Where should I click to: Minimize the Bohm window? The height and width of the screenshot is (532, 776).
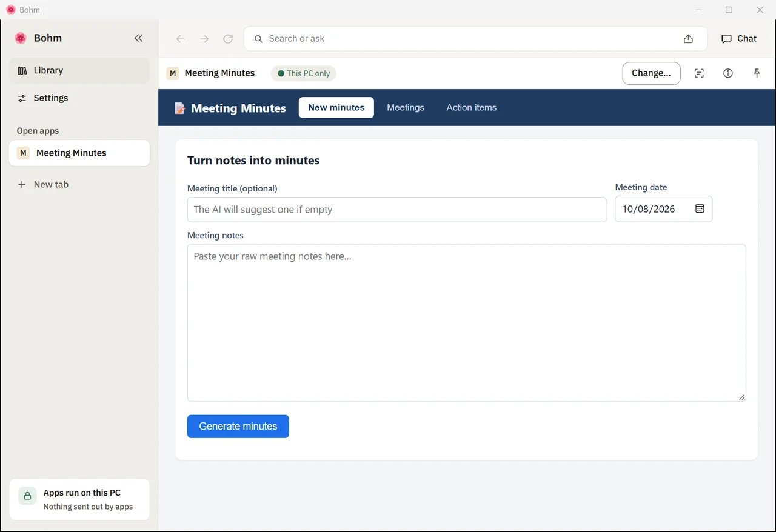coord(699,10)
